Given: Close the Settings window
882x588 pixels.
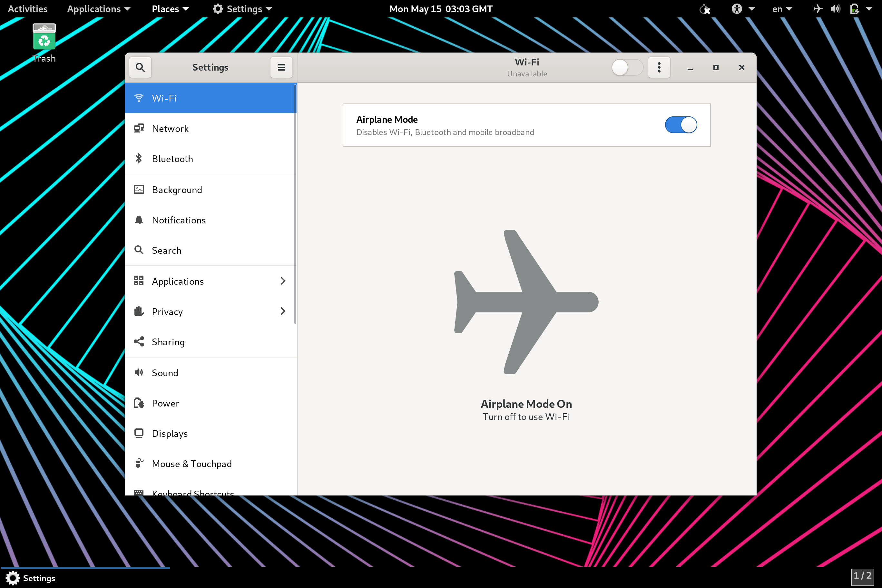Looking at the screenshot, I should coord(741,67).
